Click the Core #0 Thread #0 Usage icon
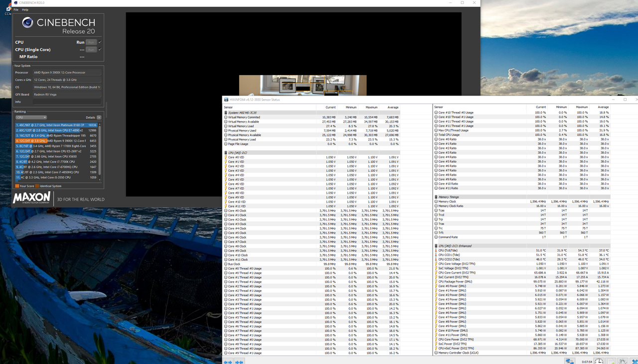Image resolution: width=638 pixels, height=364 pixels. click(226, 268)
